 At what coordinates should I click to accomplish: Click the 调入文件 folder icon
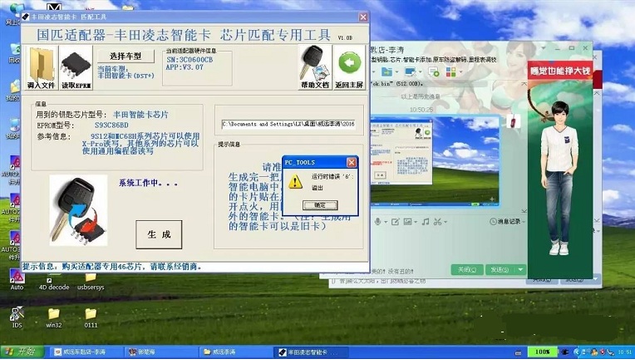42,67
